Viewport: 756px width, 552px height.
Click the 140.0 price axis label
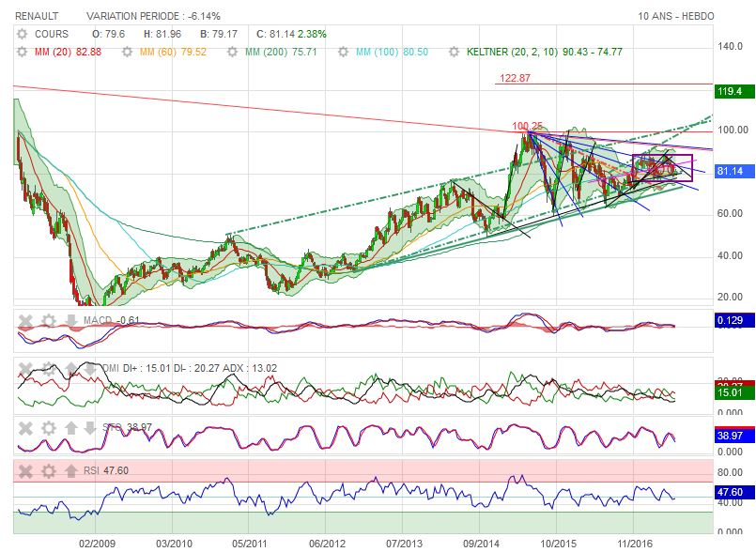coord(730,46)
